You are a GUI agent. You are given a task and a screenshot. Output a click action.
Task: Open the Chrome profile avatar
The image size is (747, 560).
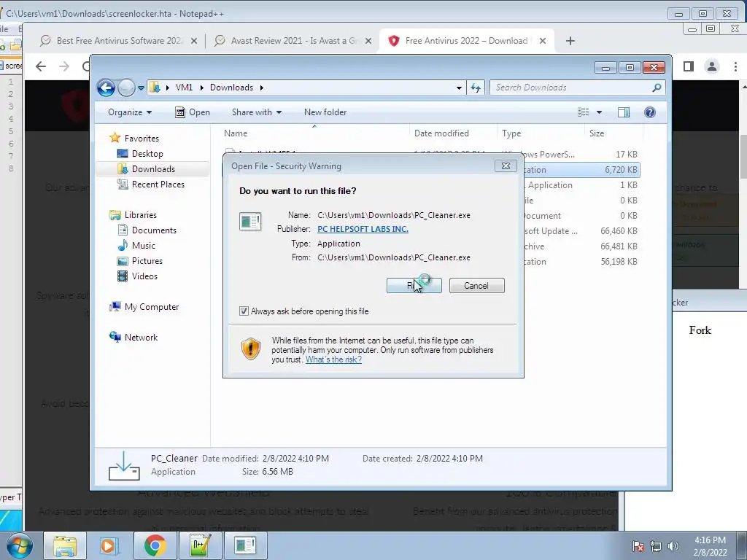pos(712,66)
